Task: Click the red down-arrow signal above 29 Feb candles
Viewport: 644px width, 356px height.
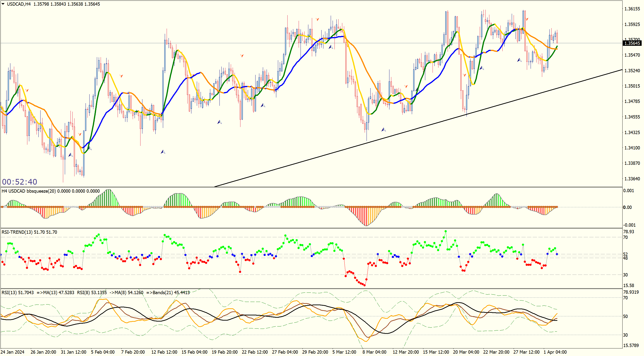Action: click(317, 19)
